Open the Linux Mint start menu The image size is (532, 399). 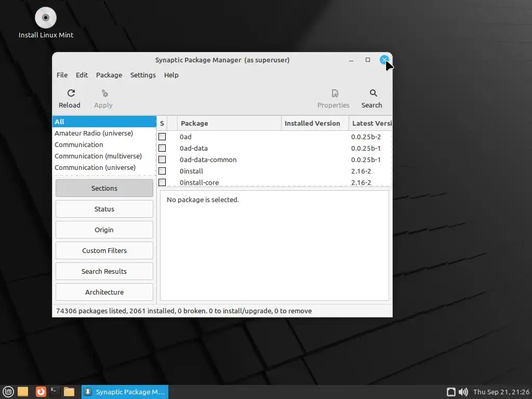[x=8, y=392]
